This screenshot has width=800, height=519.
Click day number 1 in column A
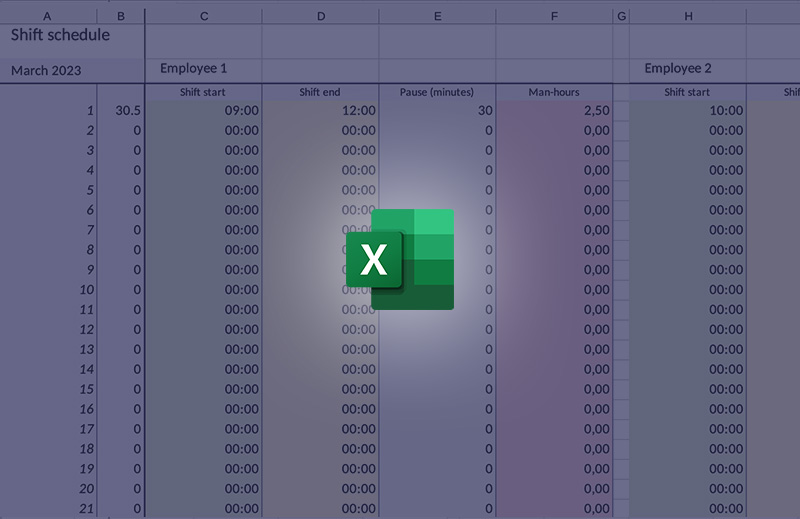tap(48, 110)
